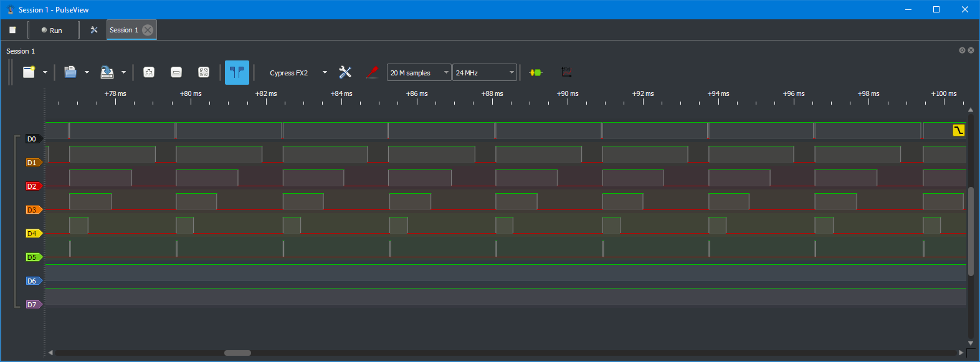
Task: Click the zoom-to-fit icon
Action: click(x=204, y=72)
